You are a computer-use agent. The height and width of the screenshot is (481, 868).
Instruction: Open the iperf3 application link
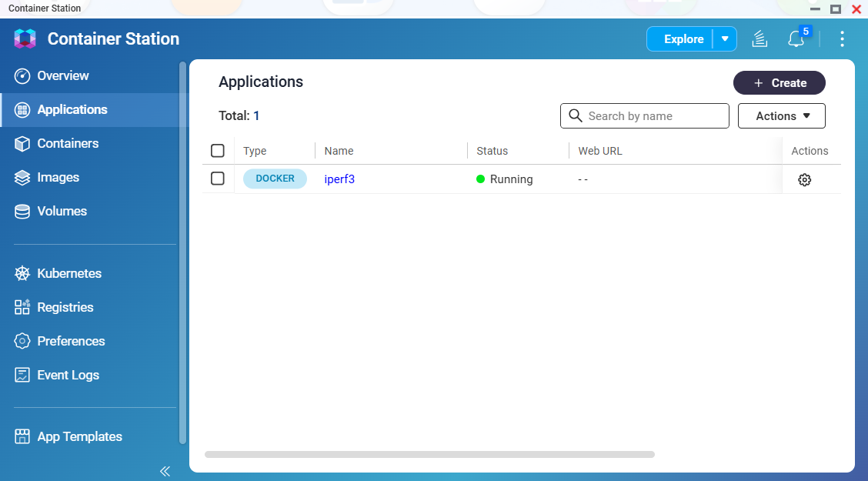(339, 179)
